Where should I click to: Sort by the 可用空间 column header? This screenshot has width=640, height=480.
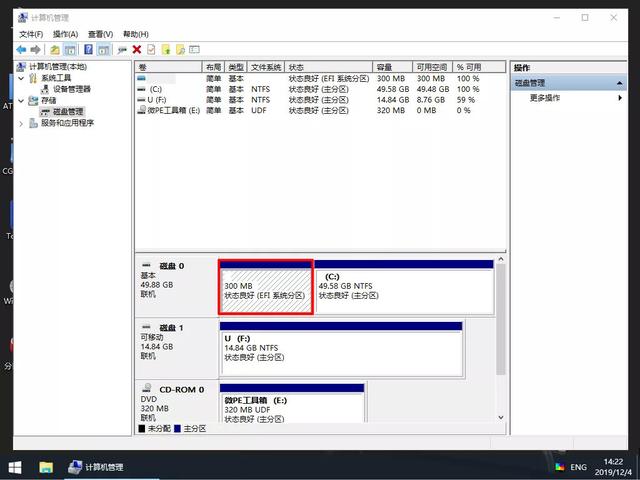[x=432, y=67]
